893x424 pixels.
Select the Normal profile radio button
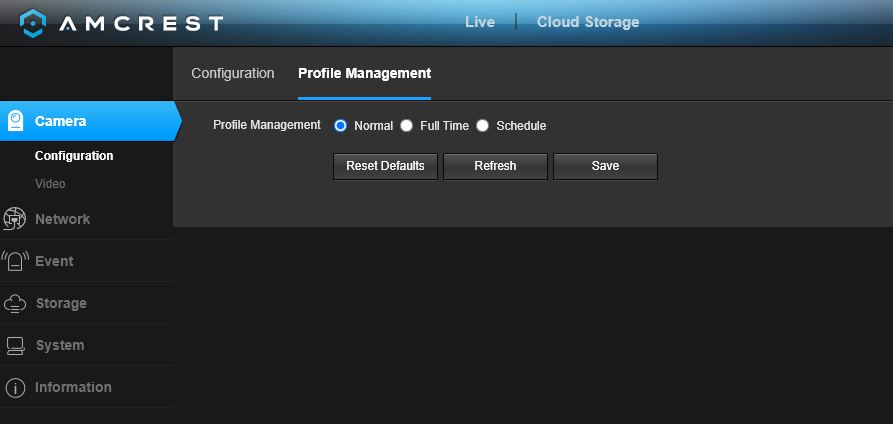pyautogui.click(x=341, y=126)
